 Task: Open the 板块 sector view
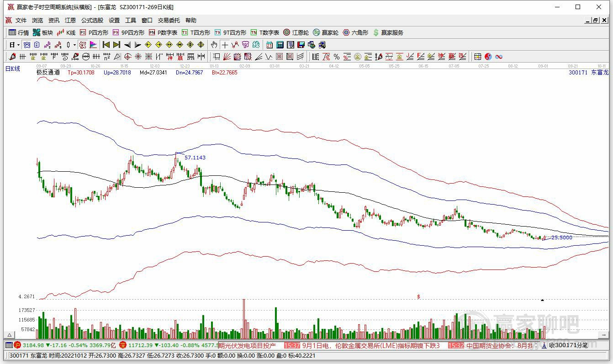[42, 32]
